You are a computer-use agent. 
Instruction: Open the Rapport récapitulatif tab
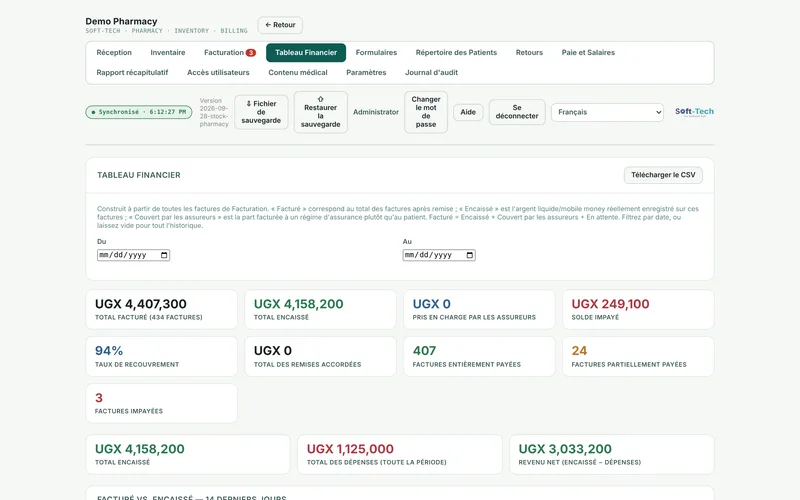[132, 72]
